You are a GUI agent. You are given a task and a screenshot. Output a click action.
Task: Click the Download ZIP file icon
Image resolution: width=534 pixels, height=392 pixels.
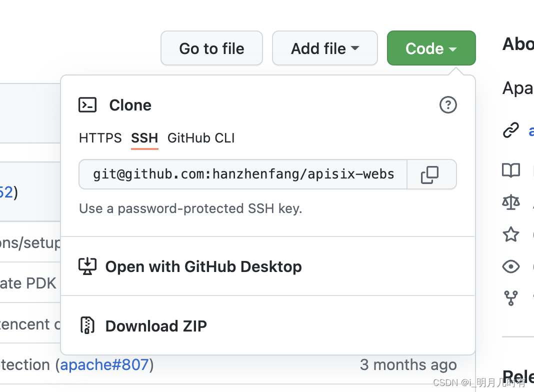coord(88,325)
